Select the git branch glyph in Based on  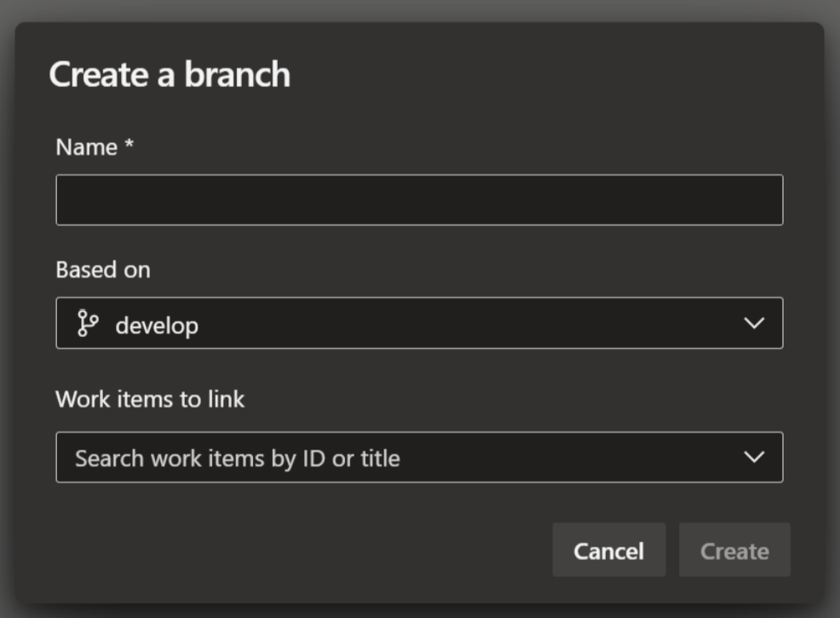coord(88,323)
